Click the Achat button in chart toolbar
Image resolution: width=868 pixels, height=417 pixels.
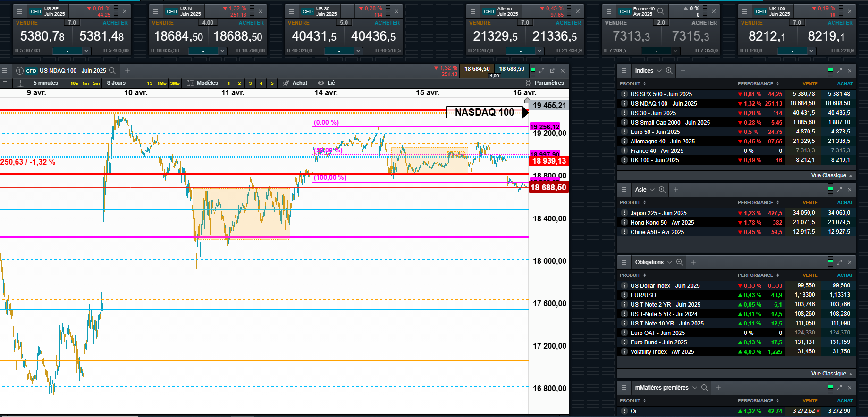click(x=295, y=83)
